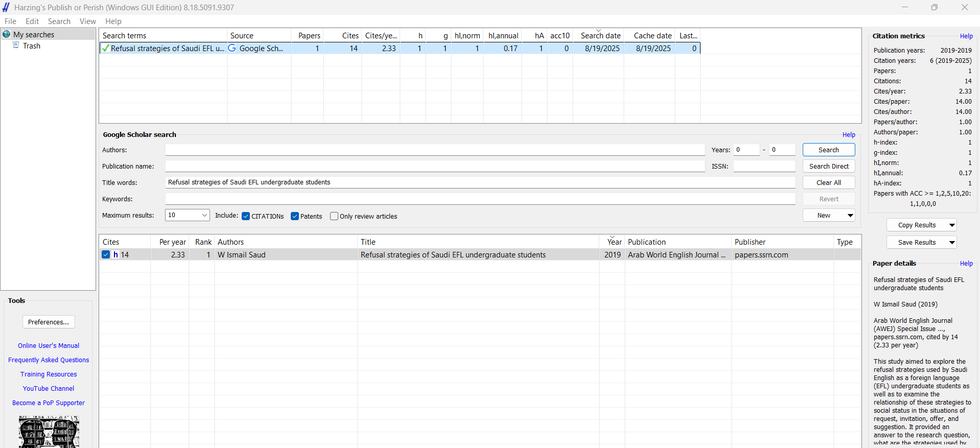Image resolution: width=980 pixels, height=448 pixels.
Task: Sort searches by Source column header
Action: click(259, 35)
